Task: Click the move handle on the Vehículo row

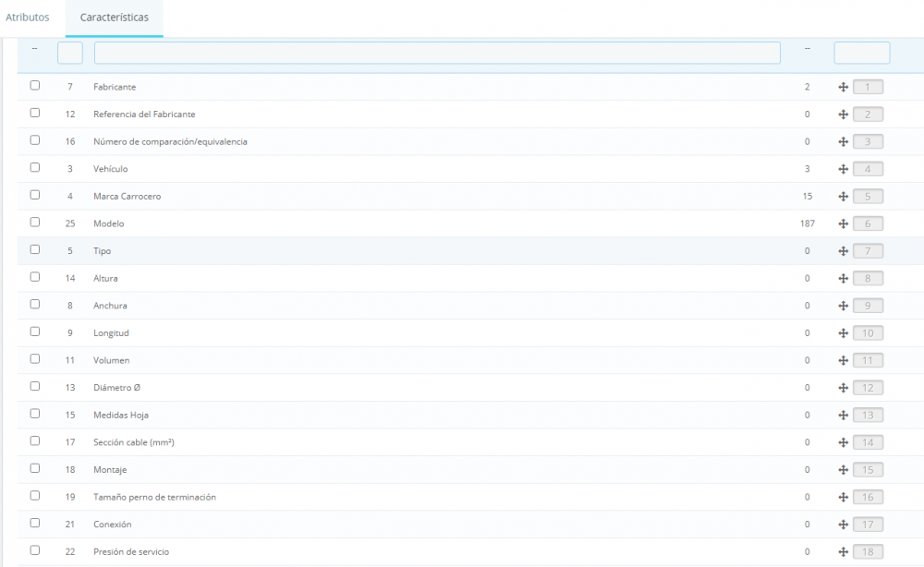Action: [x=844, y=168]
